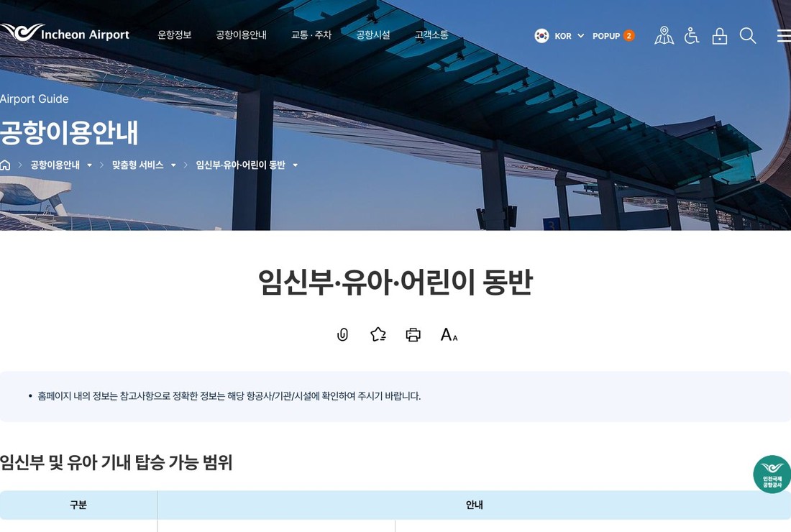Click the Airport Guide label
This screenshot has width=791, height=532.
35,98
